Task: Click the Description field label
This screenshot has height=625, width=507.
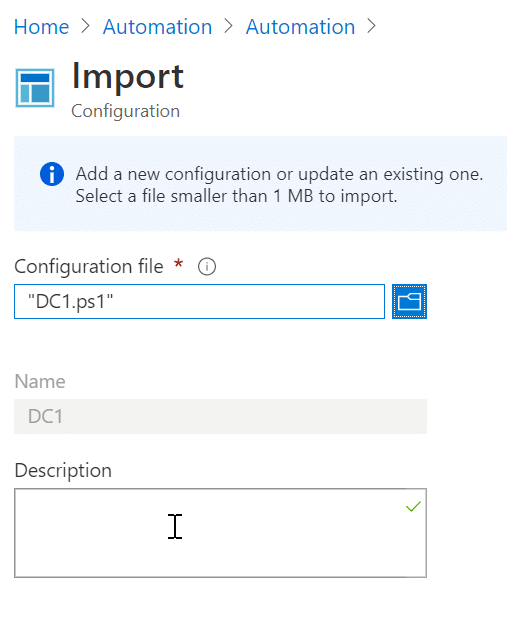Action: [x=63, y=471]
